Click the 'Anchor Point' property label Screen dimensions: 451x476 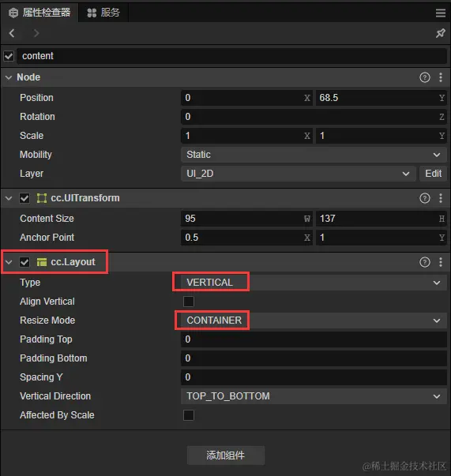pos(47,238)
